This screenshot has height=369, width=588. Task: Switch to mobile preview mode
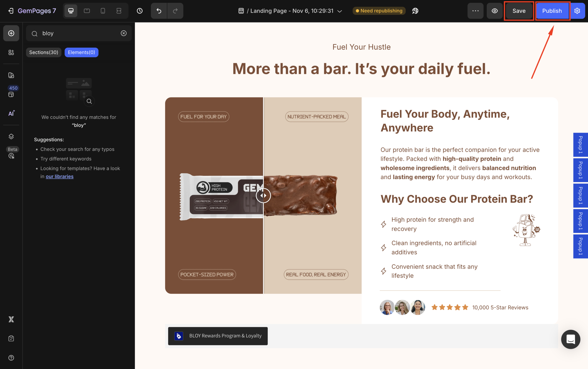[x=103, y=11]
